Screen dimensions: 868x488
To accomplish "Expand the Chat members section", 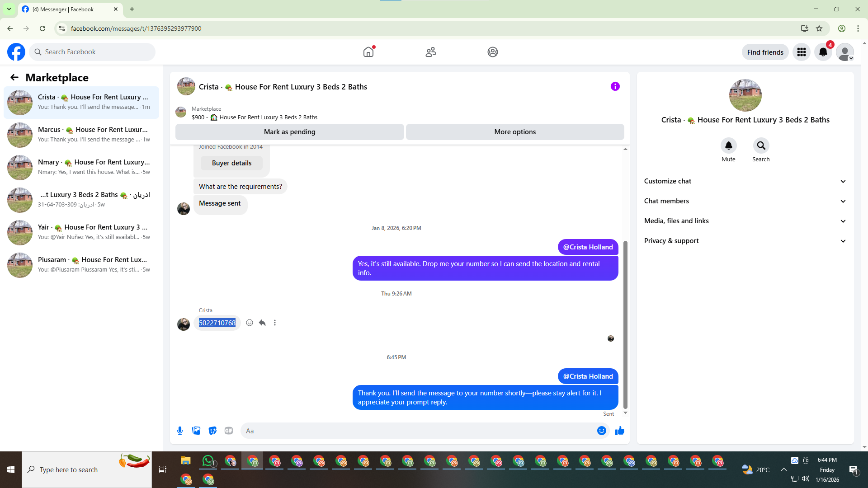I will point(745,201).
